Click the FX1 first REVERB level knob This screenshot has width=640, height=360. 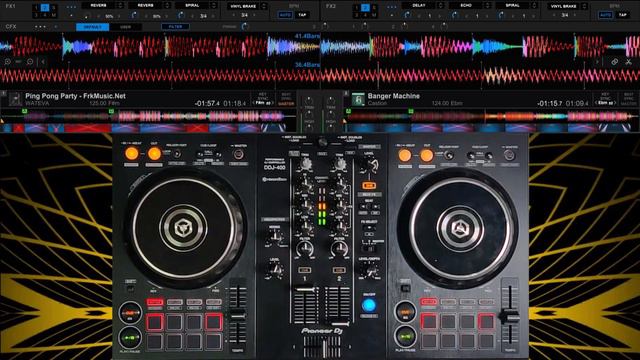pos(87,16)
